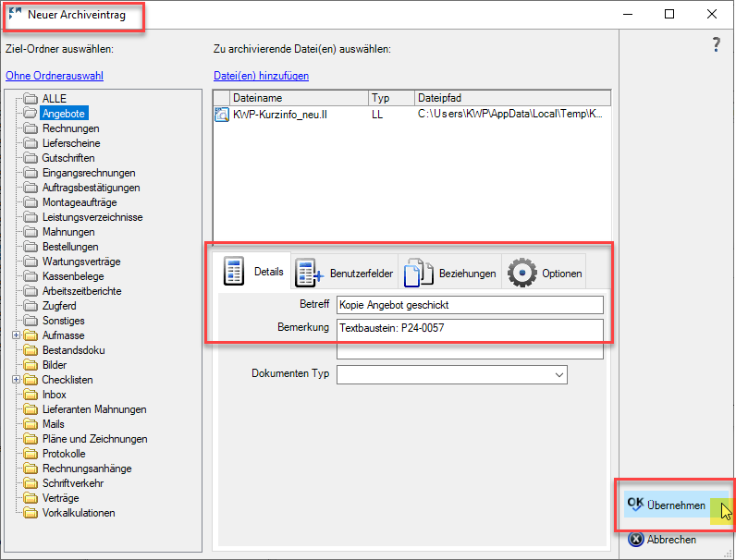Switch to the Benutzerfelder tab

pos(345,273)
